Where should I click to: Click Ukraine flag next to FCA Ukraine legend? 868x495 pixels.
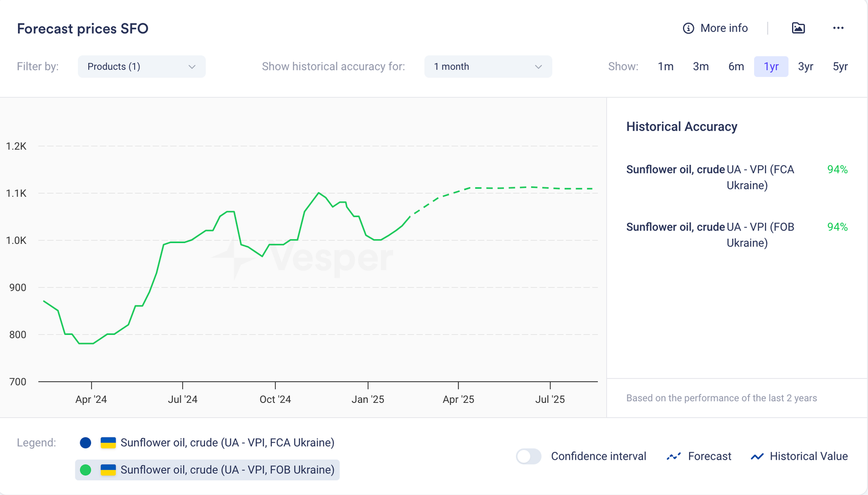[x=108, y=443]
